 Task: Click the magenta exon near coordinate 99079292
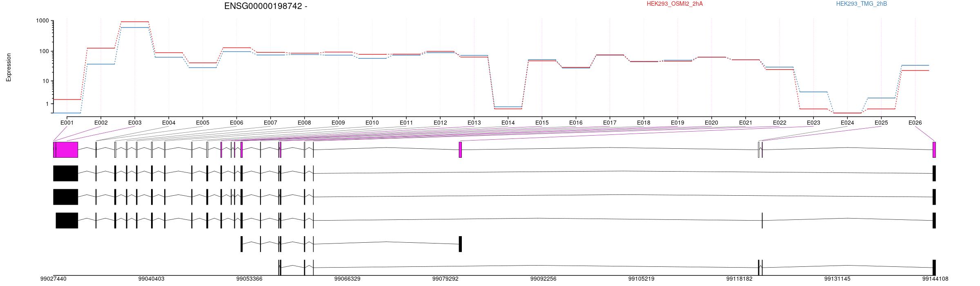pos(460,150)
